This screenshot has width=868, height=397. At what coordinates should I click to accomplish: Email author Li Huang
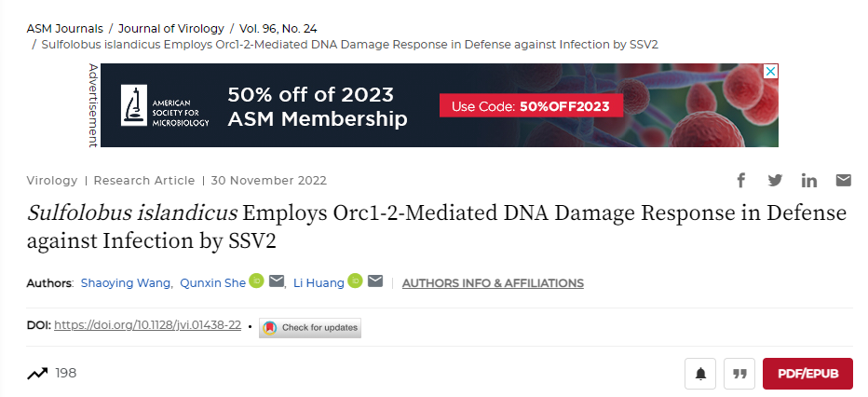375,281
